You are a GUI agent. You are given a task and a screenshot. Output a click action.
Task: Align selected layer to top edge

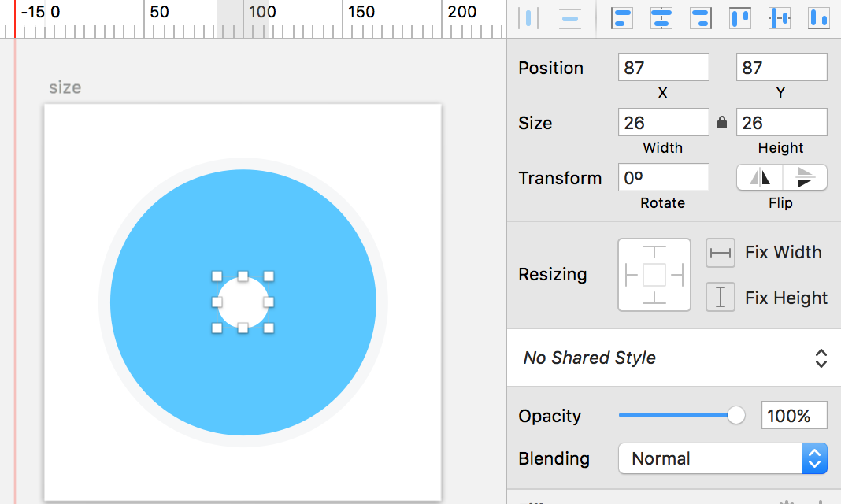(740, 18)
